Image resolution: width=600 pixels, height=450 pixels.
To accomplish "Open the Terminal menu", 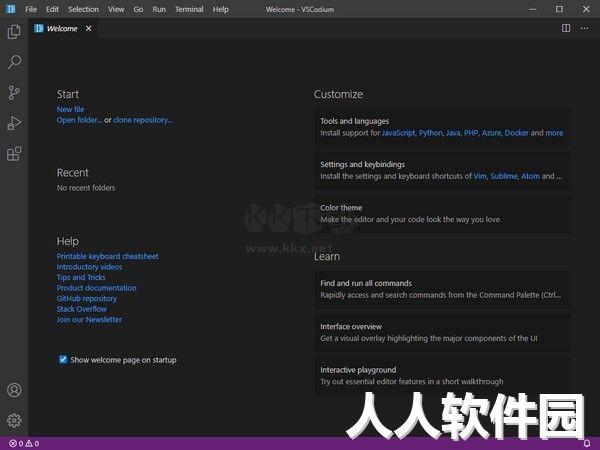I will [x=189, y=9].
